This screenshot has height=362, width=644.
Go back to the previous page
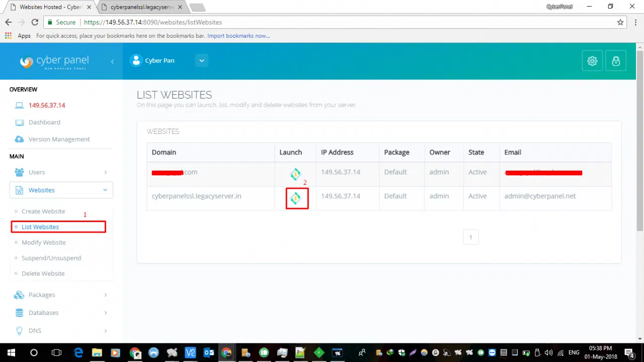pos(8,22)
